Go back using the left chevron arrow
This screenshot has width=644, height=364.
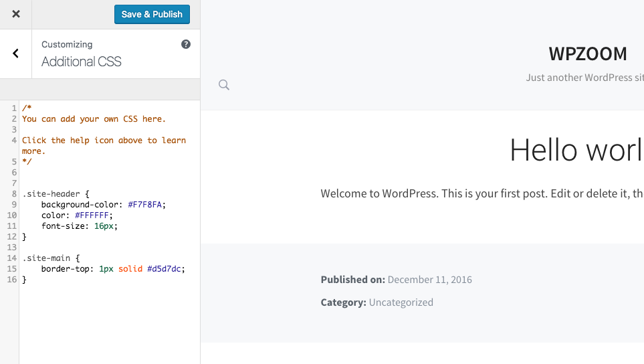pos(15,54)
